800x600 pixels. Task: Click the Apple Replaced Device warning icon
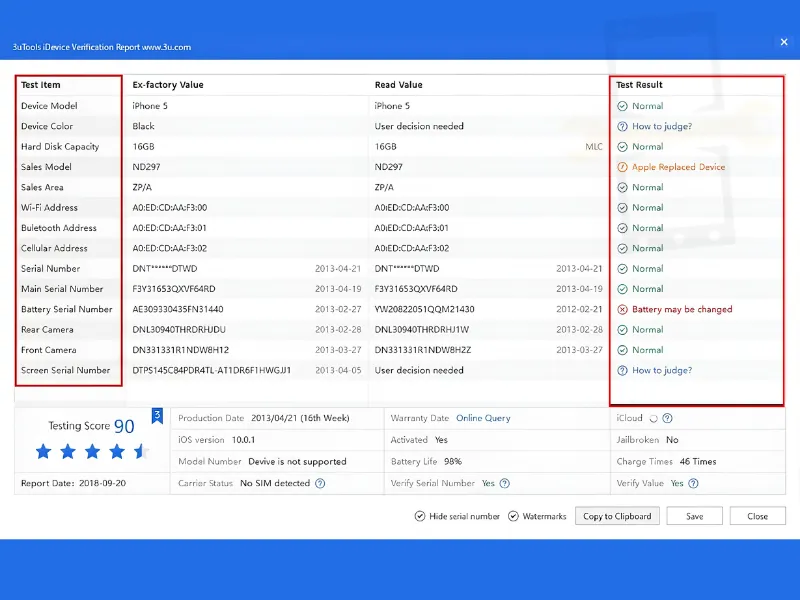click(x=622, y=167)
